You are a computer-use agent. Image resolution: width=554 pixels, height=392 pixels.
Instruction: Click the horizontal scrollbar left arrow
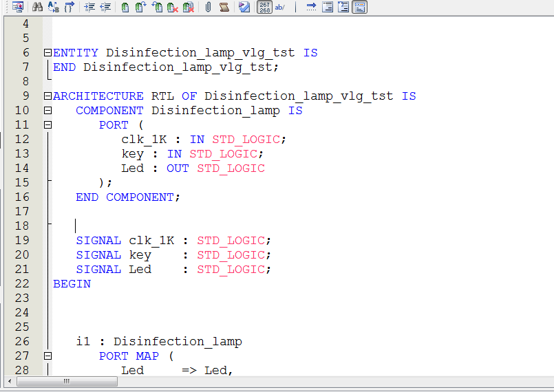click(x=10, y=382)
